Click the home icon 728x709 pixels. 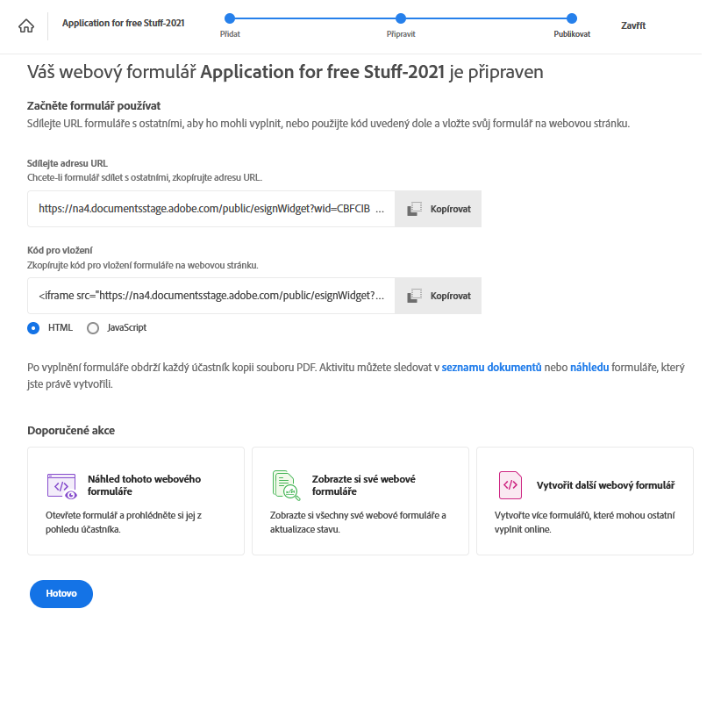coord(26,25)
